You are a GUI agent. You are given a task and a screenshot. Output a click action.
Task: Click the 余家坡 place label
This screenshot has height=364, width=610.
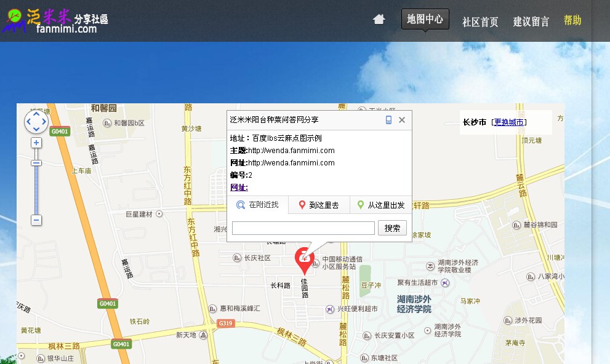point(421,235)
